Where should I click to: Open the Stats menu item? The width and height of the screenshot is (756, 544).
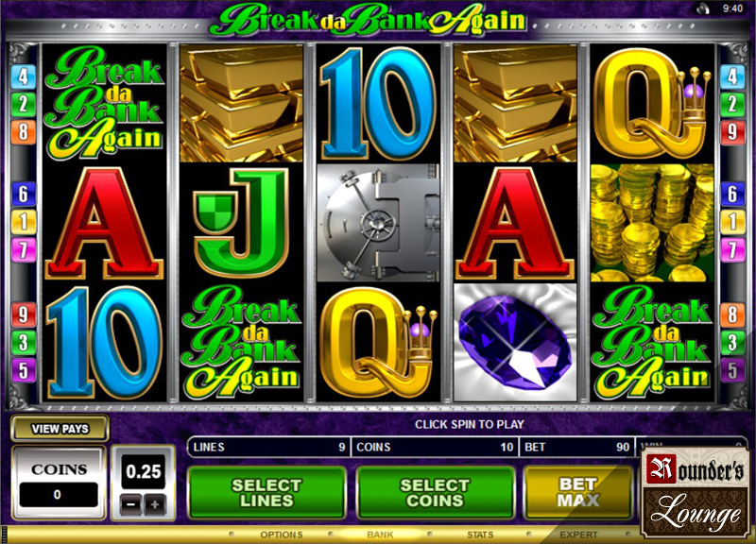[x=480, y=535]
